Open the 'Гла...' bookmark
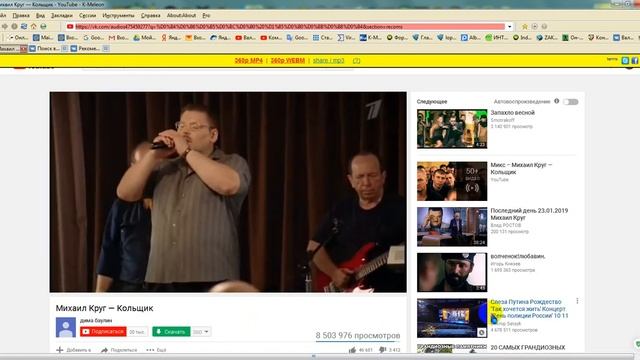This screenshot has width=640, height=360. [422, 38]
